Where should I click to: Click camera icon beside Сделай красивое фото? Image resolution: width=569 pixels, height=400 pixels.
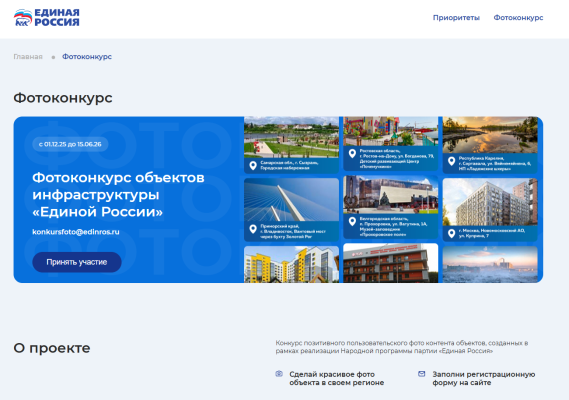click(x=279, y=374)
